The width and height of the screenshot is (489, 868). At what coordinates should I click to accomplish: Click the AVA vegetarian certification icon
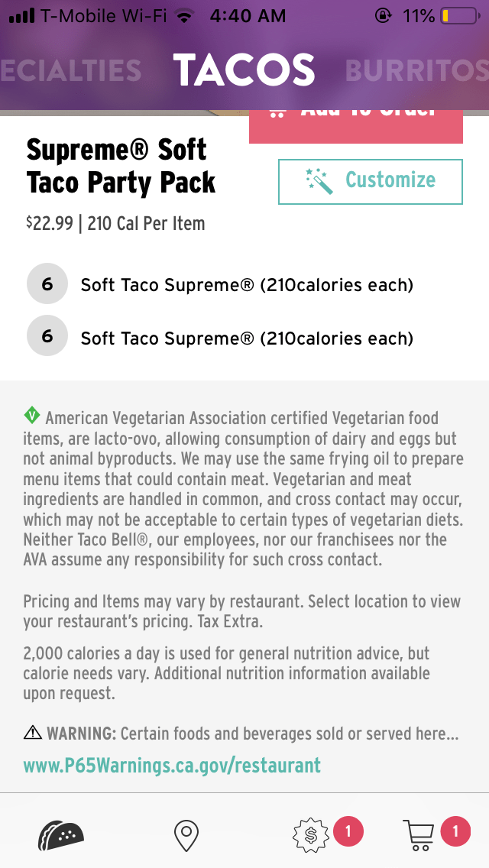pos(31,416)
